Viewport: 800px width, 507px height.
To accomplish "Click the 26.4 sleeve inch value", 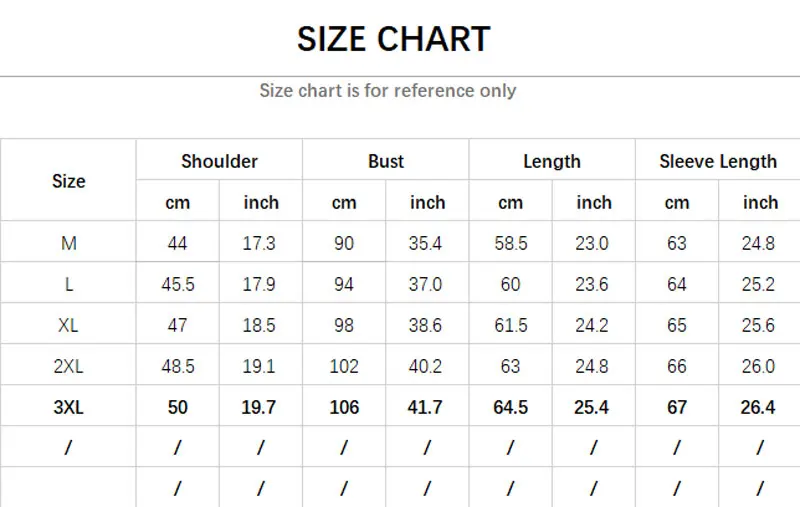I will pyautogui.click(x=758, y=407).
